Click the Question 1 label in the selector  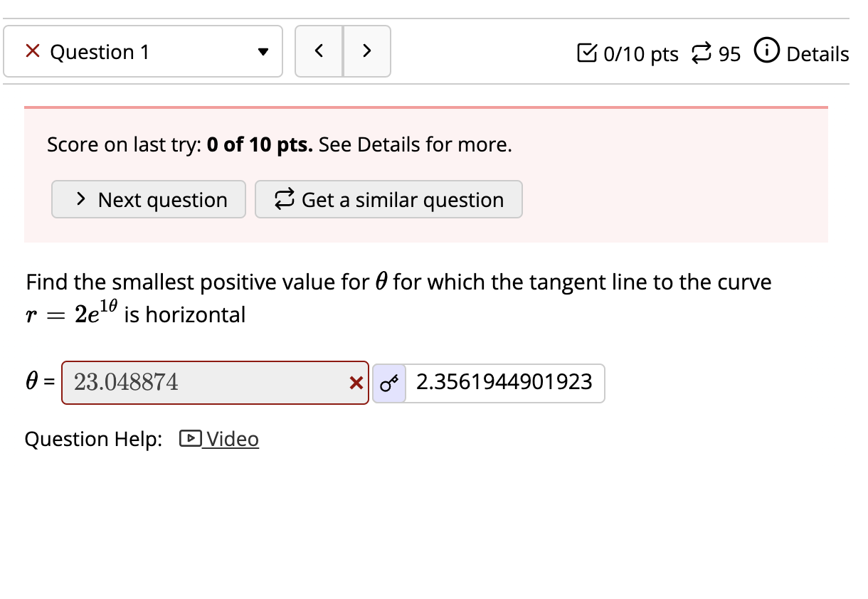click(x=100, y=51)
